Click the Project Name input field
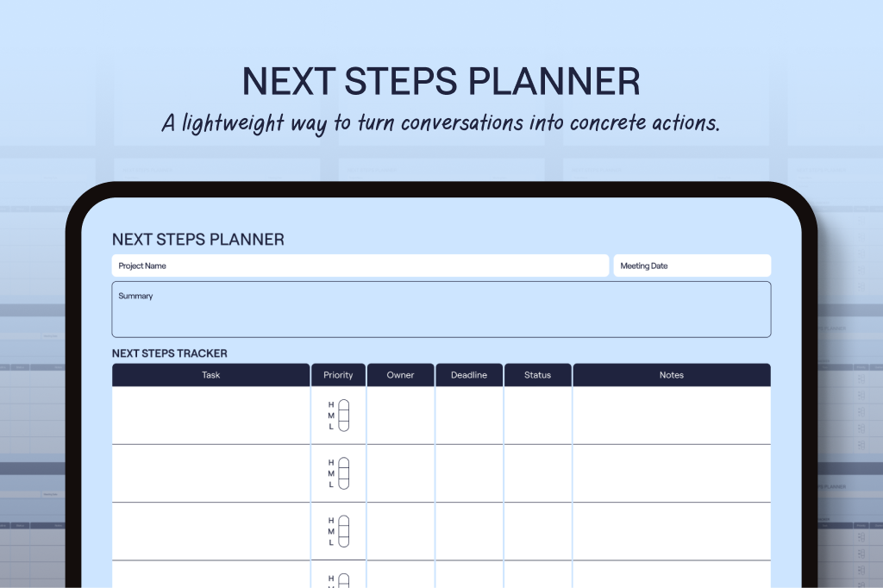This screenshot has height=588, width=883. 360,266
